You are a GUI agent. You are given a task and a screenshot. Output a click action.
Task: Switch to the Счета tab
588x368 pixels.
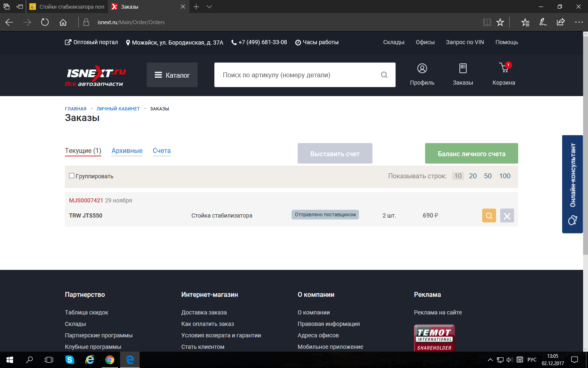[162, 151]
